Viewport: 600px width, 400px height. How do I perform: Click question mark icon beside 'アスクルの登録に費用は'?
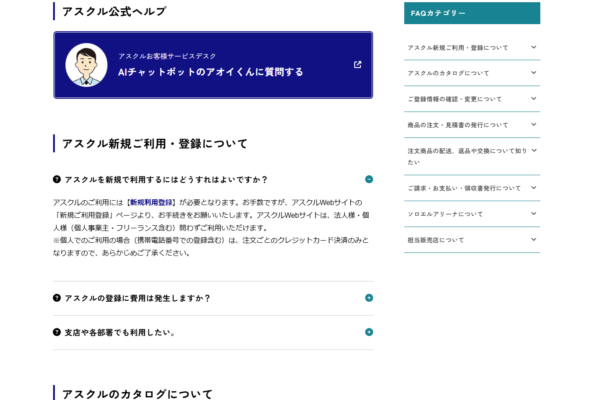click(57, 298)
